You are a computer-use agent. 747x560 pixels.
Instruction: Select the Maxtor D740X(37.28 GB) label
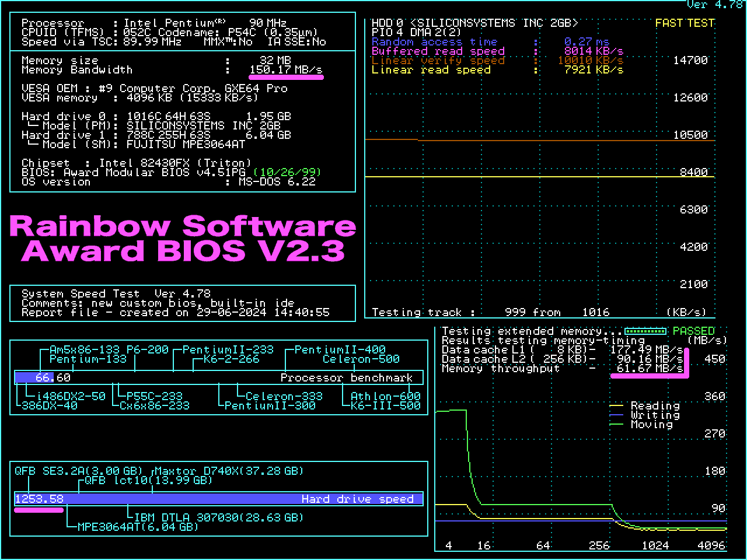click(x=229, y=471)
